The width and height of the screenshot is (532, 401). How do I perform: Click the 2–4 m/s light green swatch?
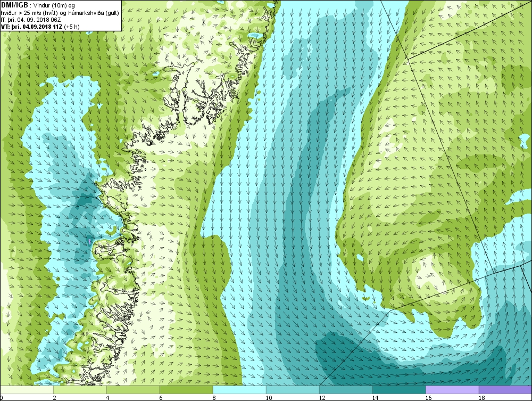pyautogui.click(x=80, y=390)
